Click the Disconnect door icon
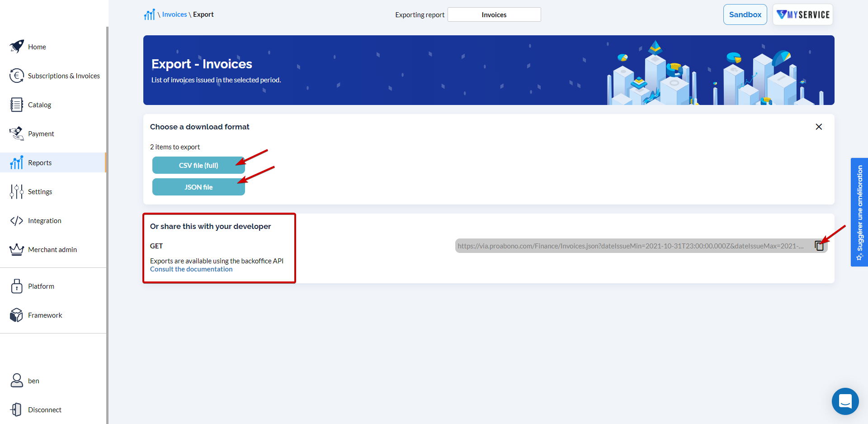 pyautogui.click(x=16, y=410)
